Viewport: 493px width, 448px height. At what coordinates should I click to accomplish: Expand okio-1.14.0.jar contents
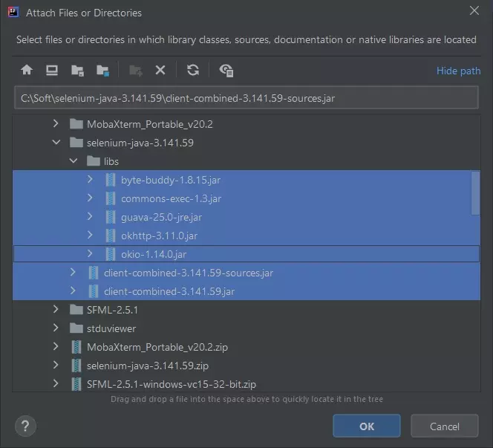pos(90,253)
